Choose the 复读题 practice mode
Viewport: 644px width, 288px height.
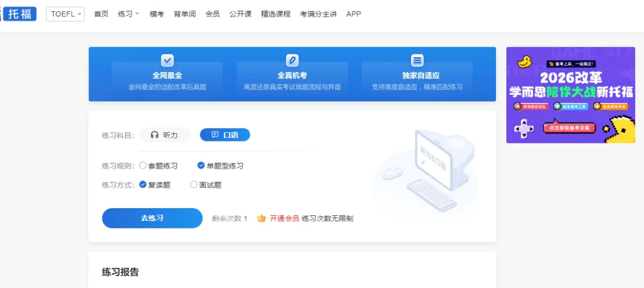point(155,185)
